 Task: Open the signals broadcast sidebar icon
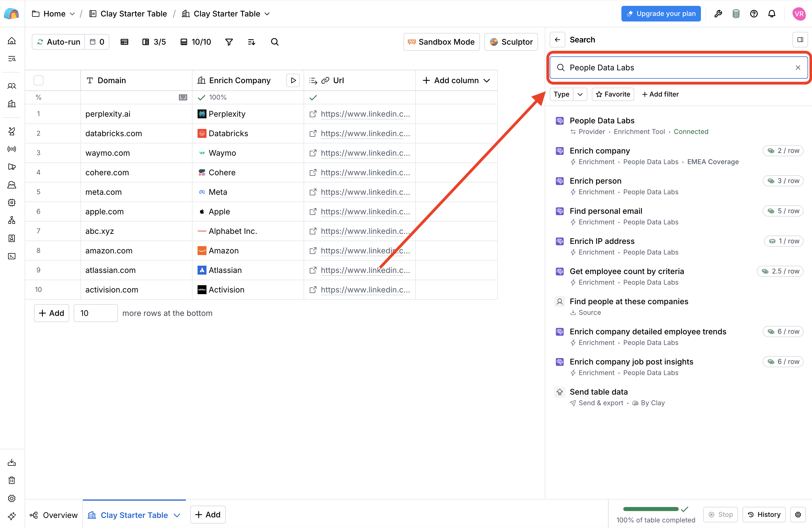[x=12, y=149]
